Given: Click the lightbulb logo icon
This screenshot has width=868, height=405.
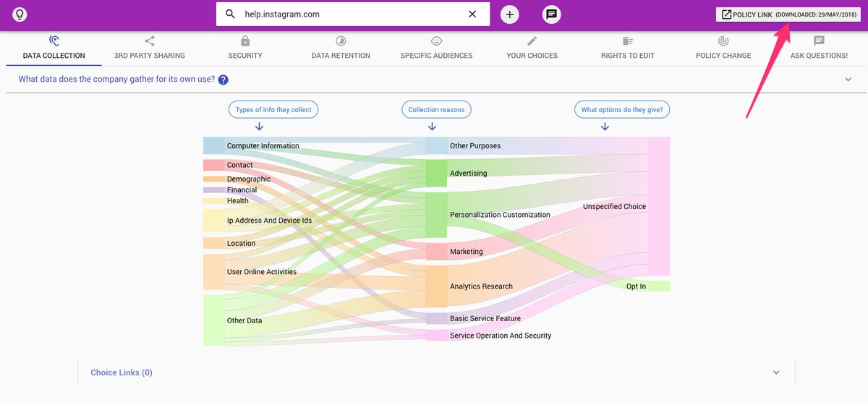Looking at the screenshot, I should [x=20, y=14].
